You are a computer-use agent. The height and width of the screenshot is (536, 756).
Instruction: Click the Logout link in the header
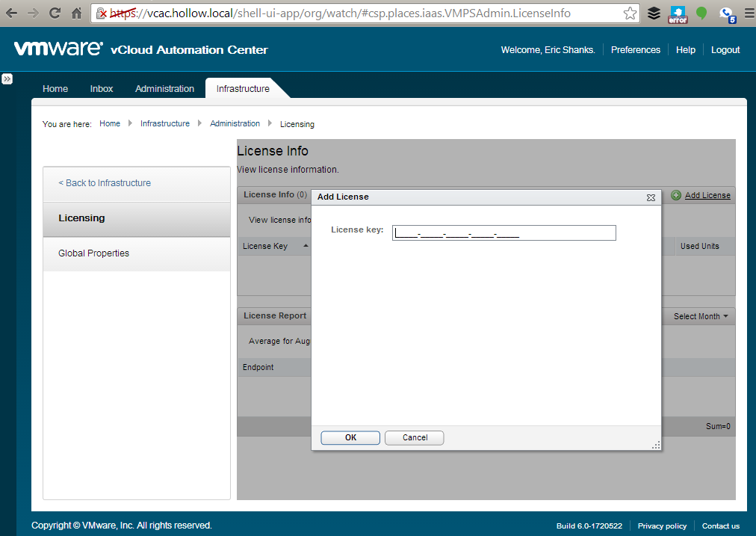coord(725,50)
